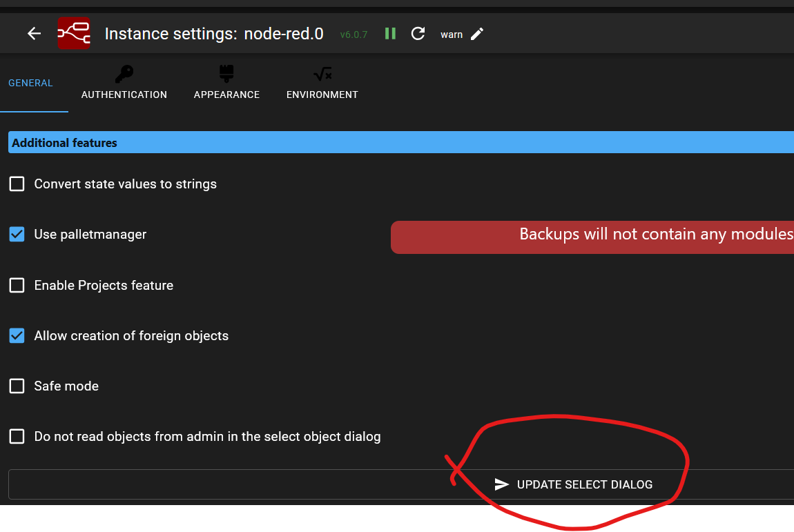Click the square-root icon for Environment
This screenshot has width=794, height=532.
[x=322, y=74]
